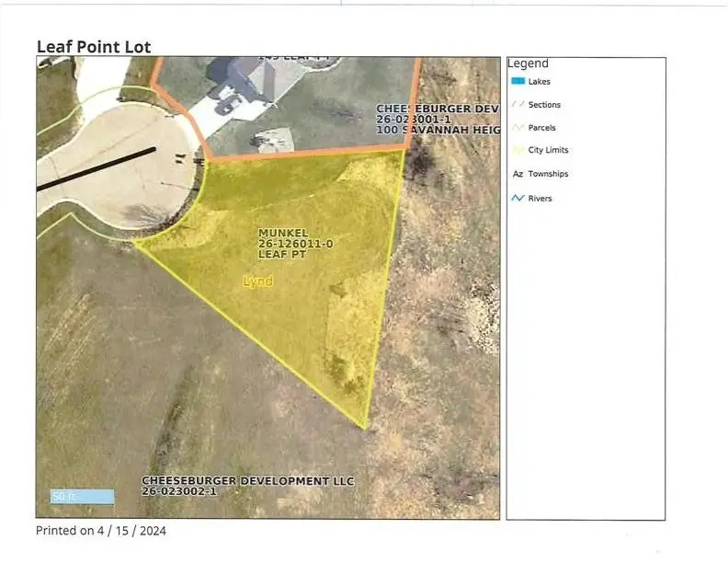Screen dimensions: 728x563
Task: Click the MUNKEL 26-126011-0 parcel label
Action: (283, 244)
